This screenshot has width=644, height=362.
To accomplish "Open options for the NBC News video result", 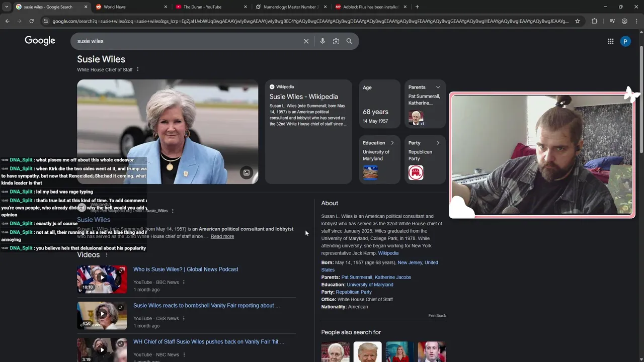I will pos(184,354).
